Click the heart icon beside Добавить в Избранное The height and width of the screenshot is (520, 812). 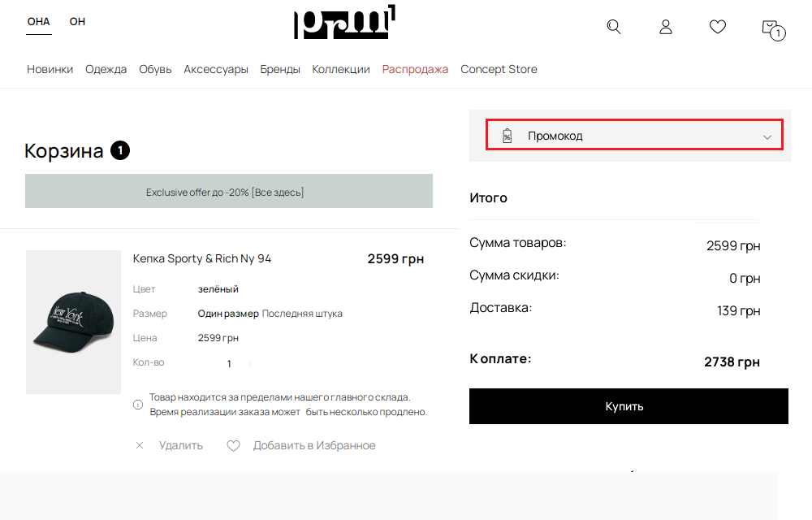pyautogui.click(x=234, y=445)
